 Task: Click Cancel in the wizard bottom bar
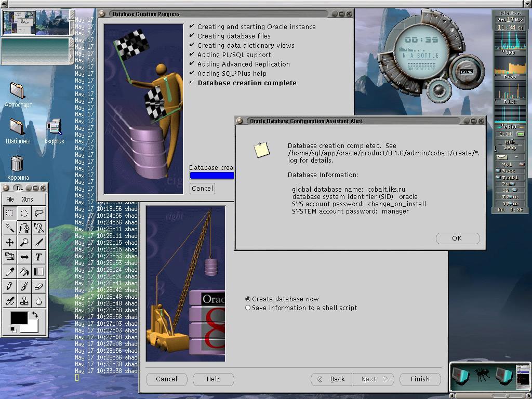coord(167,379)
